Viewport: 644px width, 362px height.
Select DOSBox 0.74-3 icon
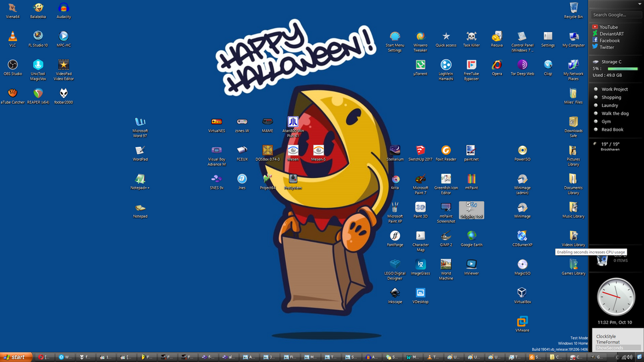click(x=268, y=153)
